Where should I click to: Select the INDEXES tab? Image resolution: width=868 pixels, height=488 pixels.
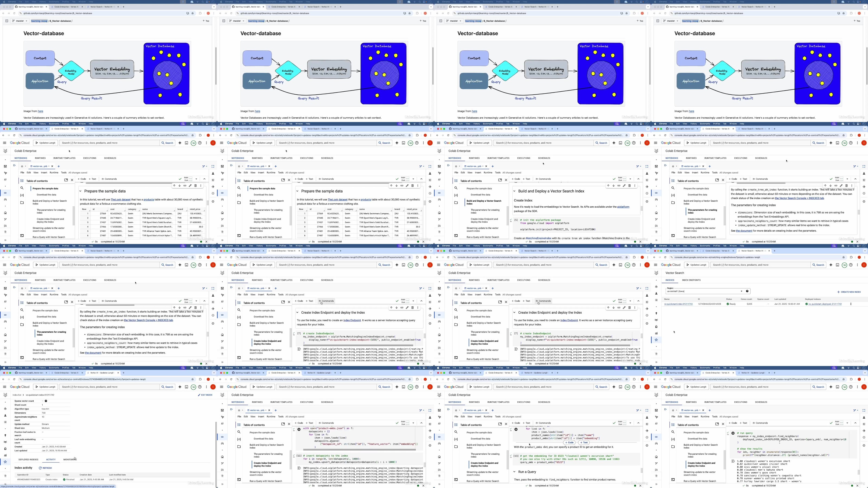[670, 280]
